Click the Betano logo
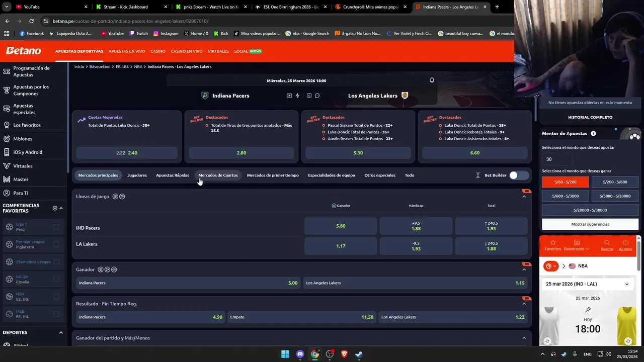This screenshot has height=362, width=644. (23, 51)
